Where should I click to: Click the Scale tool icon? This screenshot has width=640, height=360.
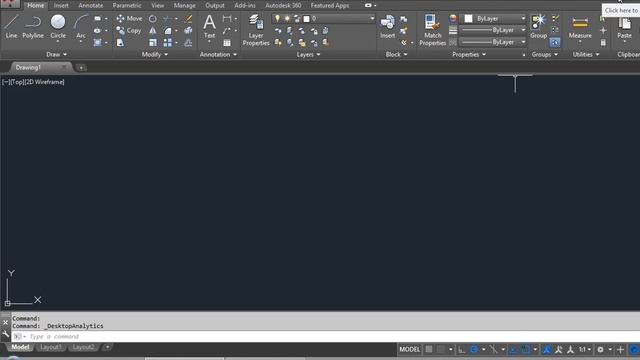pos(153,42)
